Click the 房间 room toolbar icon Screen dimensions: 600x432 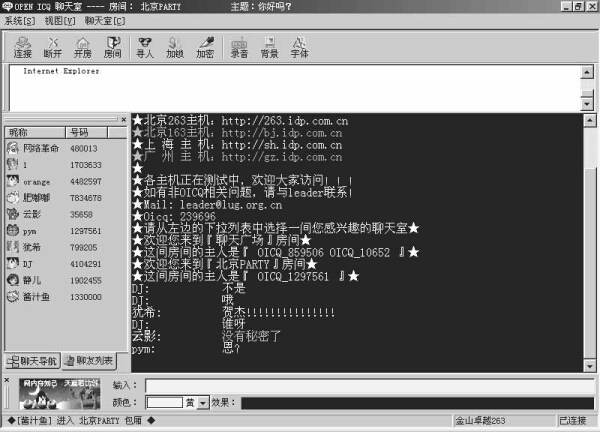[112, 47]
